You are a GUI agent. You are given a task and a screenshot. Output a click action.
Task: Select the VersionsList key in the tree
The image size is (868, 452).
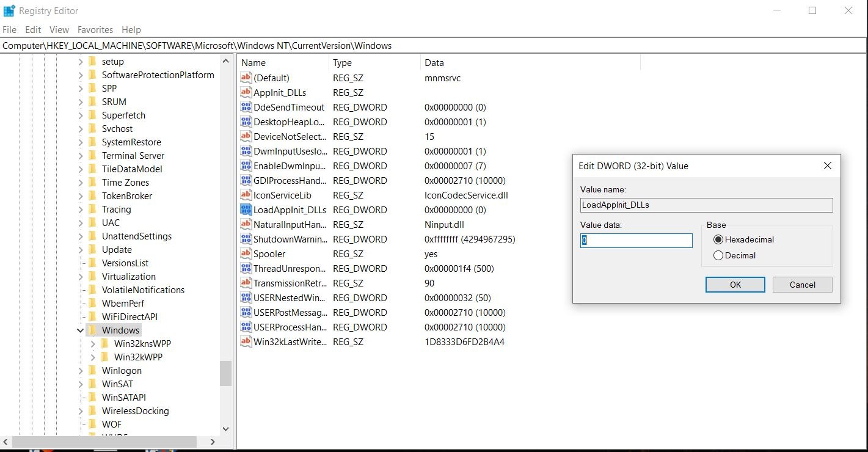(125, 263)
